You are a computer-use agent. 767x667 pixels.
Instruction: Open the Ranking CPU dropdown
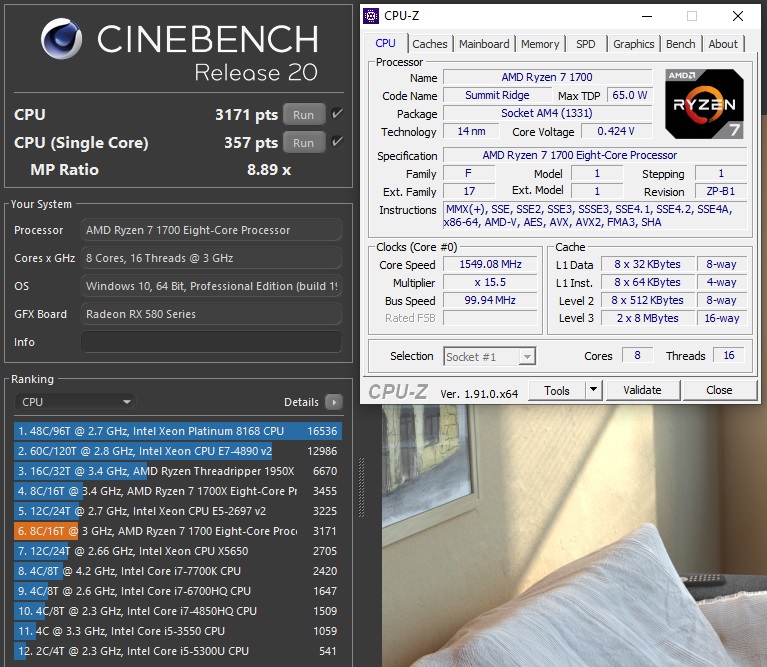(x=75, y=402)
